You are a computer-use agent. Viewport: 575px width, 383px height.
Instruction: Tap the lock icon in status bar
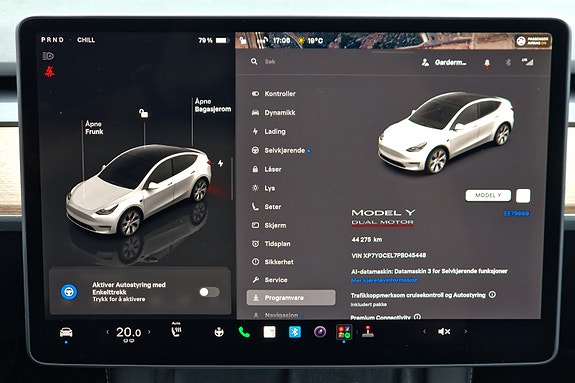[243, 40]
